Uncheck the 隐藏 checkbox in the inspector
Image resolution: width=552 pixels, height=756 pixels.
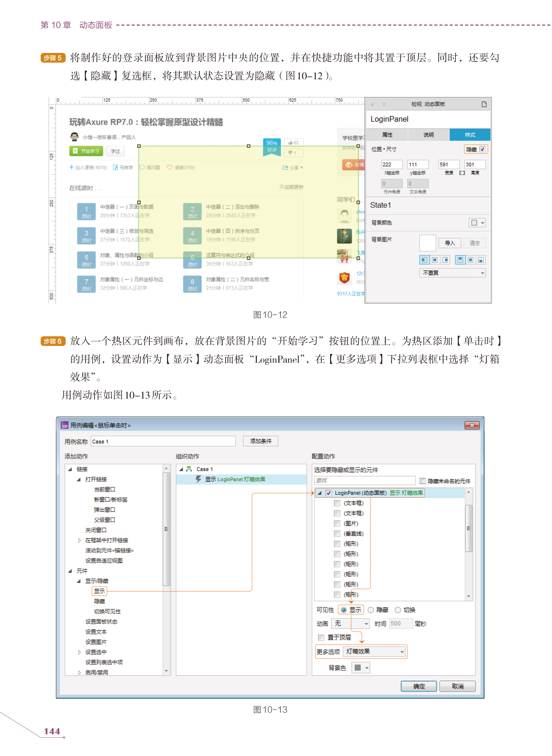click(x=482, y=149)
